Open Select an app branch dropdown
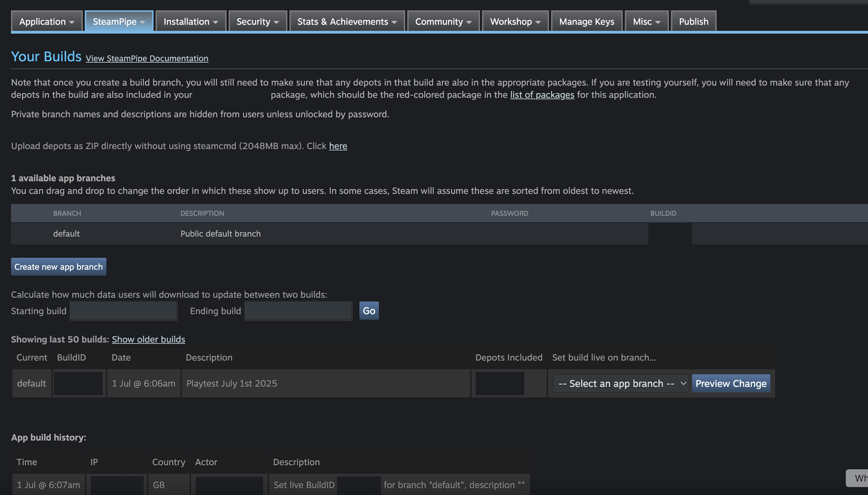Viewport: 868px width, 495px height. click(620, 383)
